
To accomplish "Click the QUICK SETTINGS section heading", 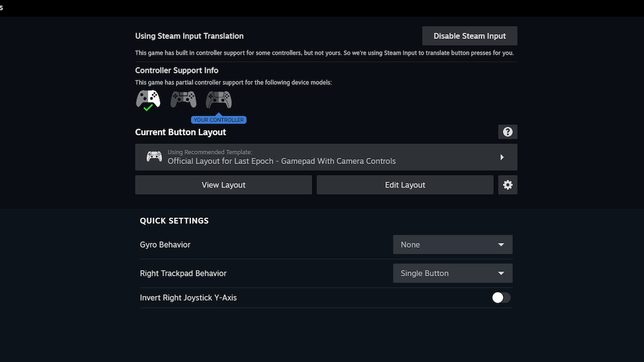I will pyautogui.click(x=174, y=221).
